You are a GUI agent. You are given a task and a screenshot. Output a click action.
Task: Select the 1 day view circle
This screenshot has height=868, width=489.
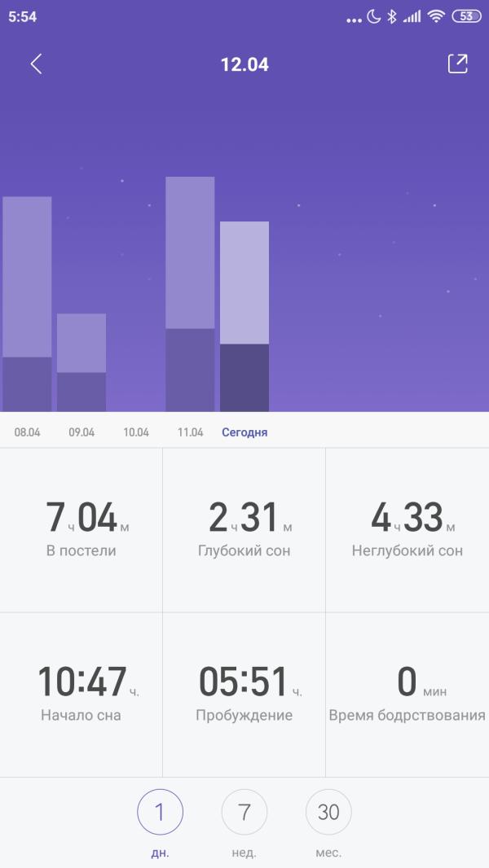pyautogui.click(x=161, y=812)
